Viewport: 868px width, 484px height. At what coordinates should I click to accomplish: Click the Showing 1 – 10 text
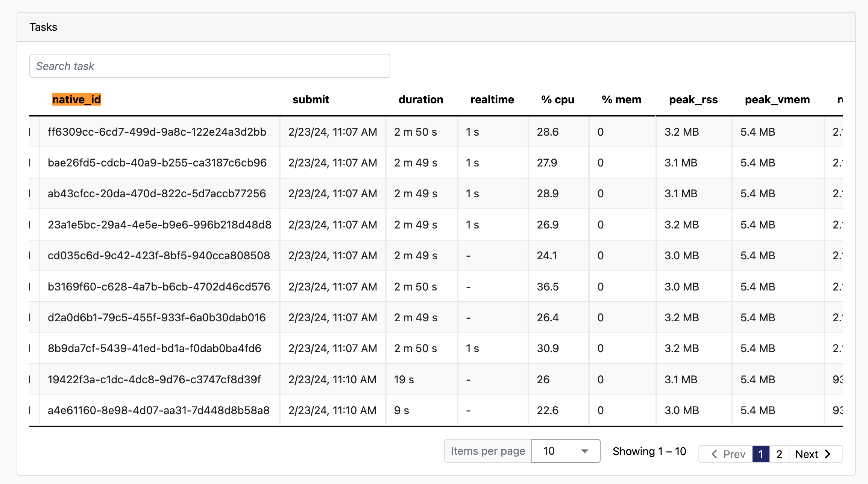[x=649, y=451]
